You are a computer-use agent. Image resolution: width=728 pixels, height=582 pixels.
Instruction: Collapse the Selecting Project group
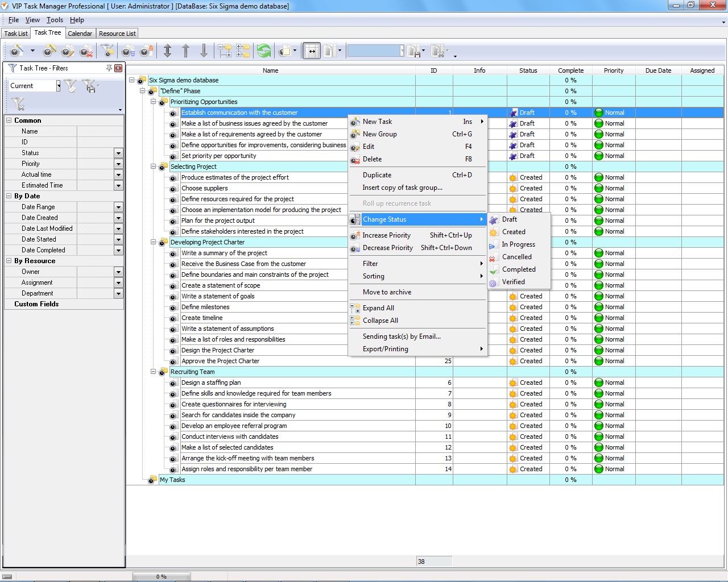coord(153,167)
